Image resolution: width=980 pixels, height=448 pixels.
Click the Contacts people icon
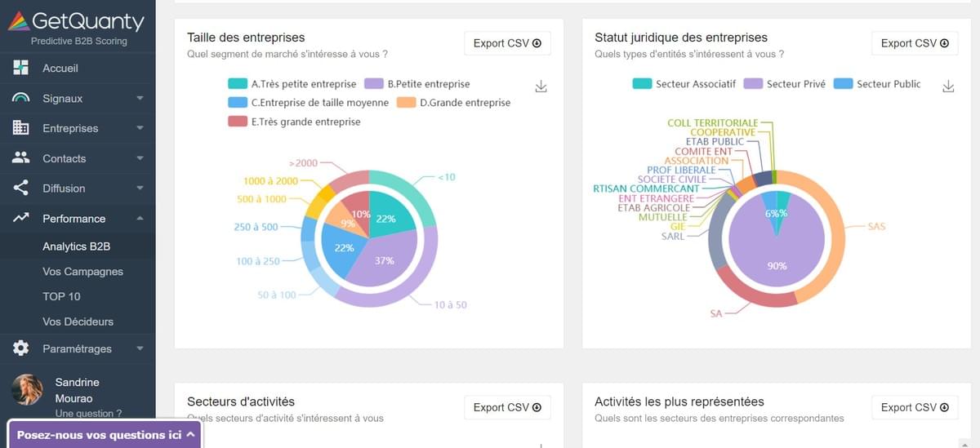[x=21, y=158]
